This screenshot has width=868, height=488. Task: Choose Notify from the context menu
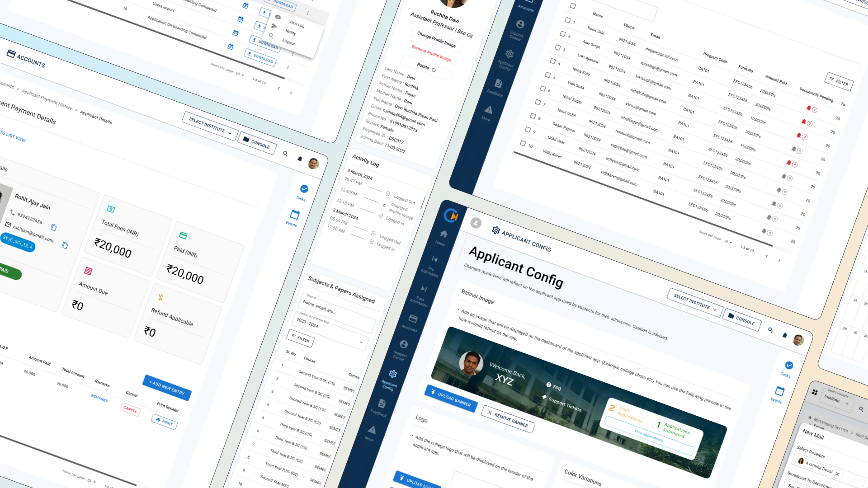click(291, 32)
